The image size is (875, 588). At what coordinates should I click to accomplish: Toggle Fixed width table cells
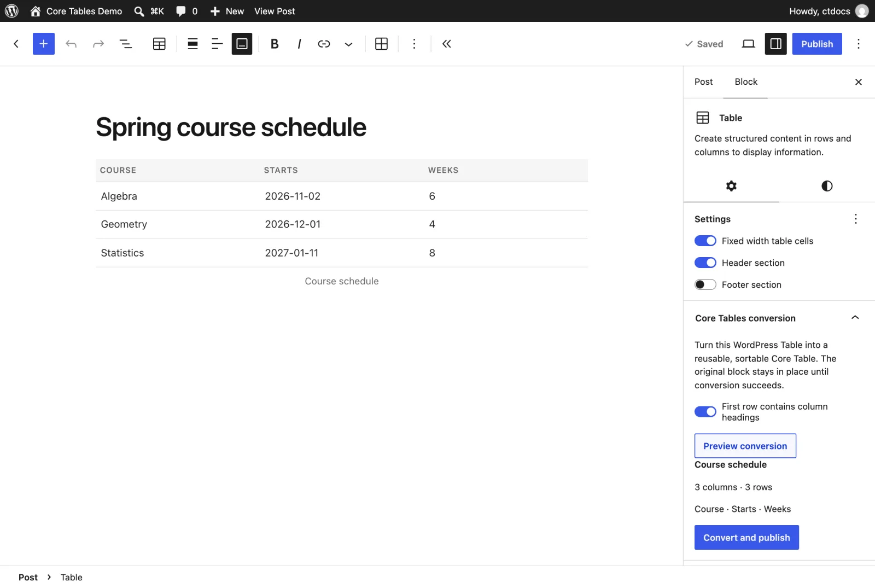(705, 241)
